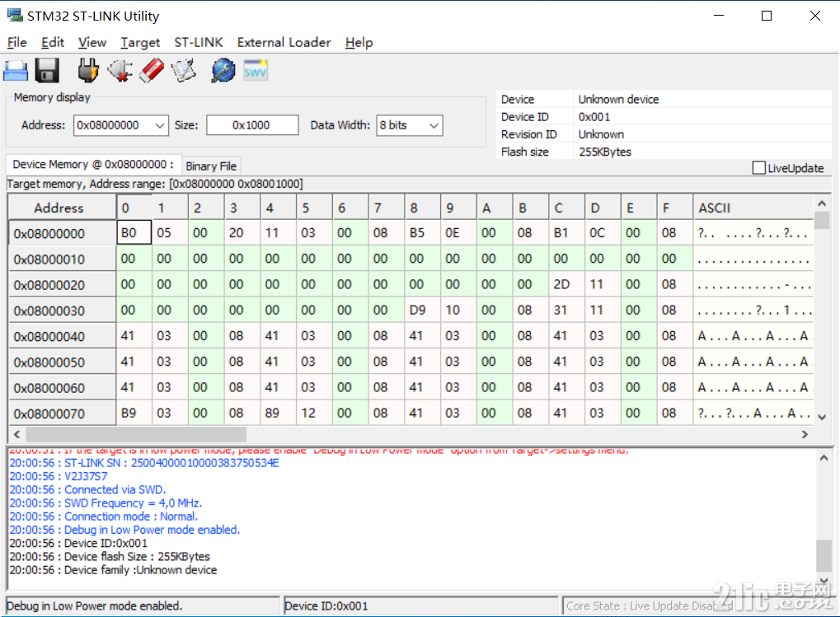Viewport: 840px width, 617px height.
Task: Click the 'Unknown device' value next to Device
Action: click(x=619, y=99)
